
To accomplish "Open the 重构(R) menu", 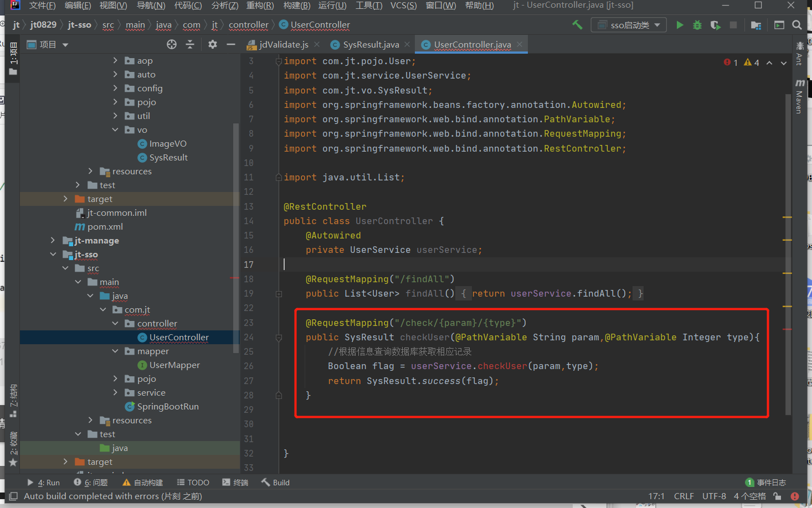I will pyautogui.click(x=260, y=6).
